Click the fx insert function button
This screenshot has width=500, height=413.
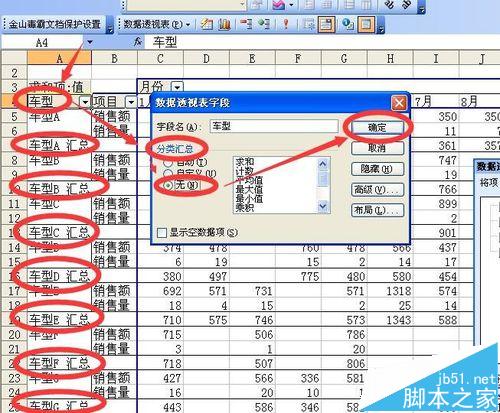(x=138, y=42)
